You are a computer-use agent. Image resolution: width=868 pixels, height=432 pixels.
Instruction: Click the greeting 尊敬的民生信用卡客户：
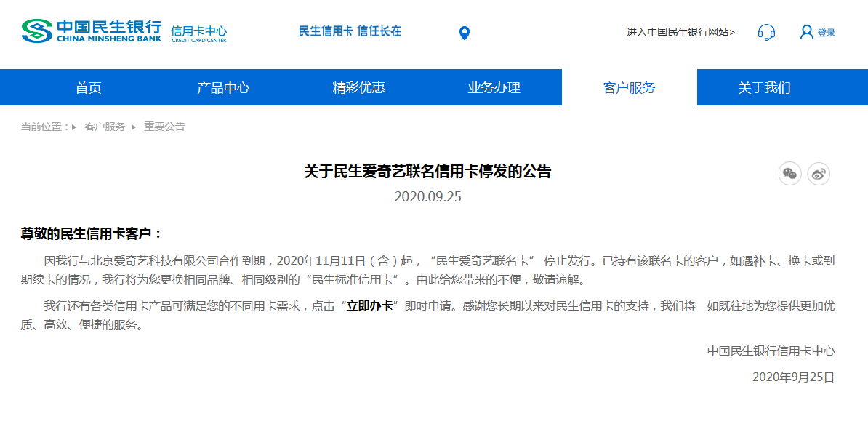point(92,233)
